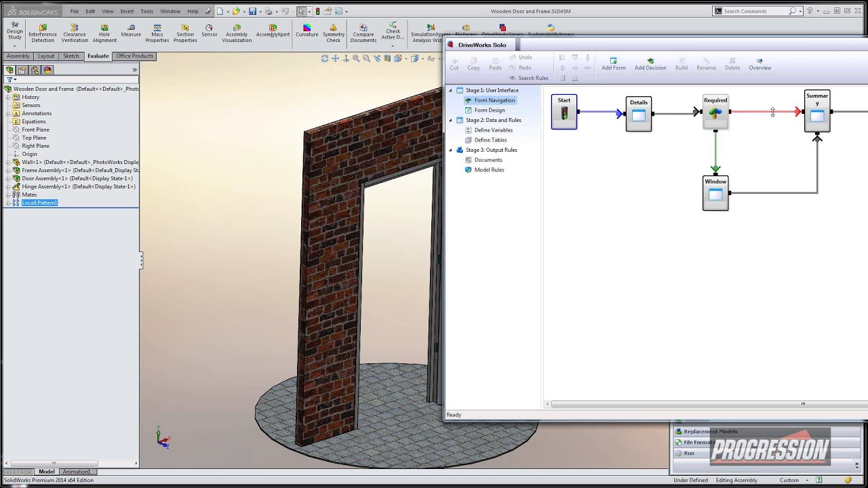This screenshot has height=488, width=868.
Task: Open the Curvature display tool
Action: point(307,30)
